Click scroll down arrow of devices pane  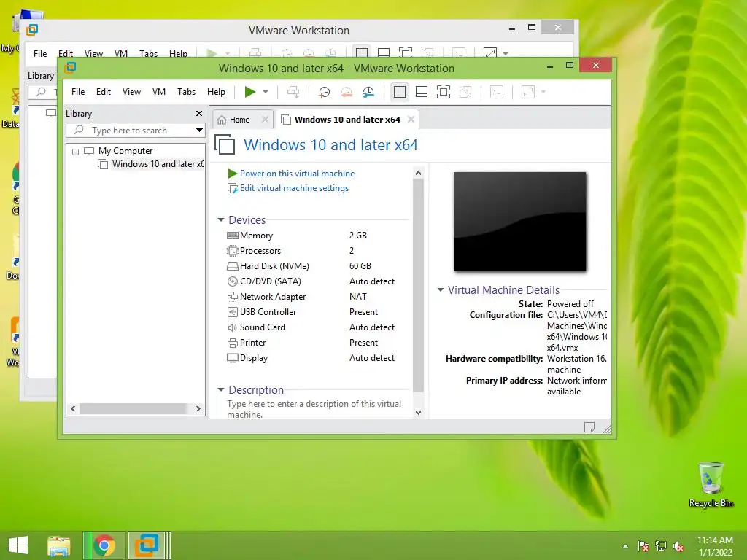tap(418, 413)
